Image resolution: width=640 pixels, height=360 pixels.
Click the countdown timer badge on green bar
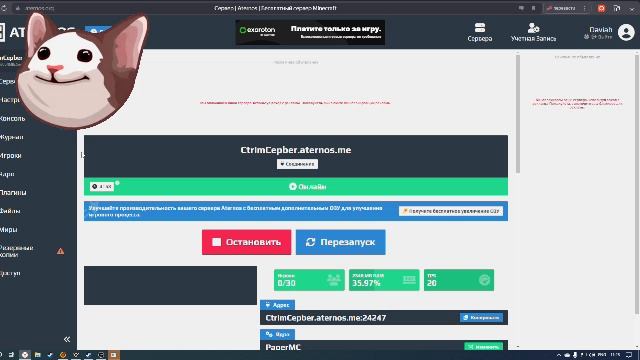102,187
